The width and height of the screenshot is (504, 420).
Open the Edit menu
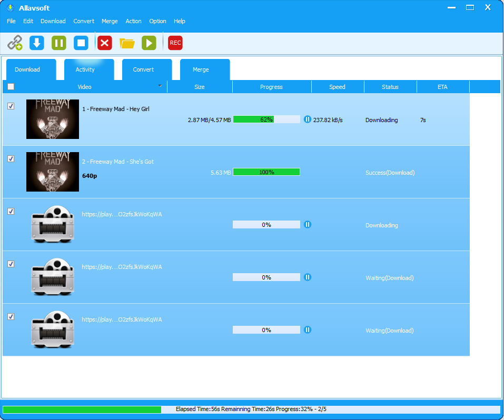tap(28, 21)
